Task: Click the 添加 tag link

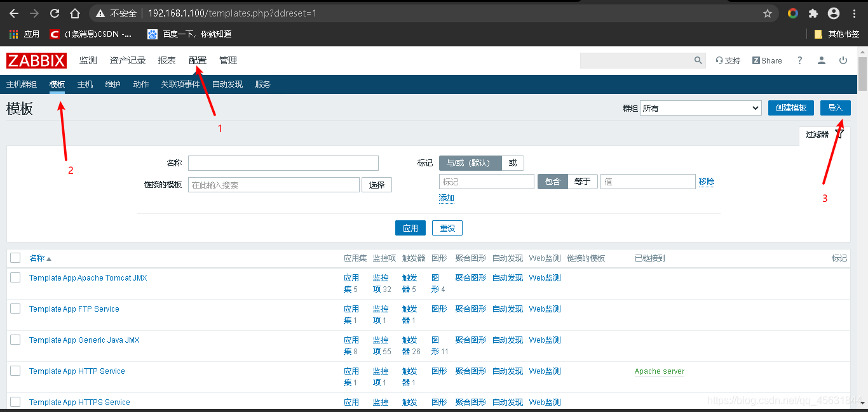Action: click(x=447, y=198)
